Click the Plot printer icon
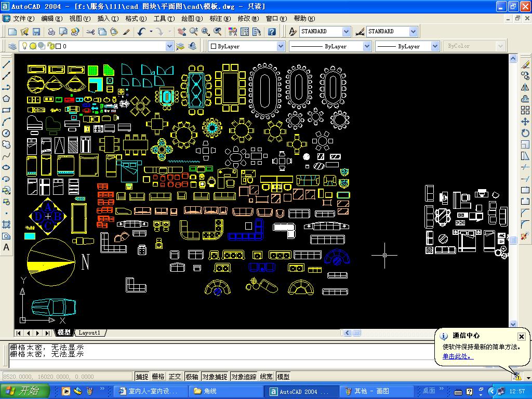 tap(51, 32)
